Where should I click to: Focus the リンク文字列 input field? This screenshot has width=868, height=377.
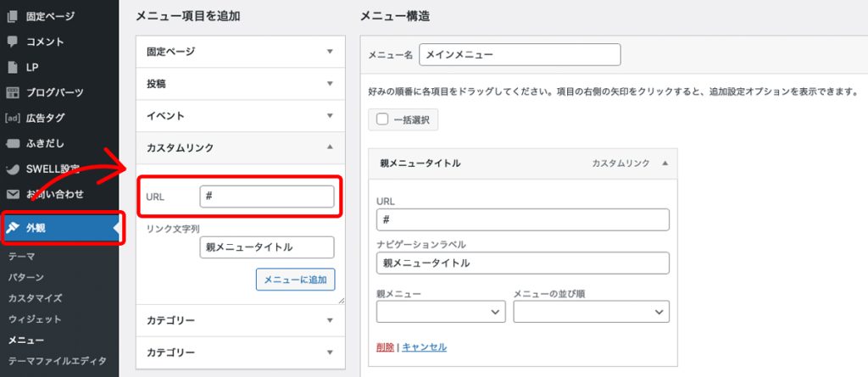(267, 247)
